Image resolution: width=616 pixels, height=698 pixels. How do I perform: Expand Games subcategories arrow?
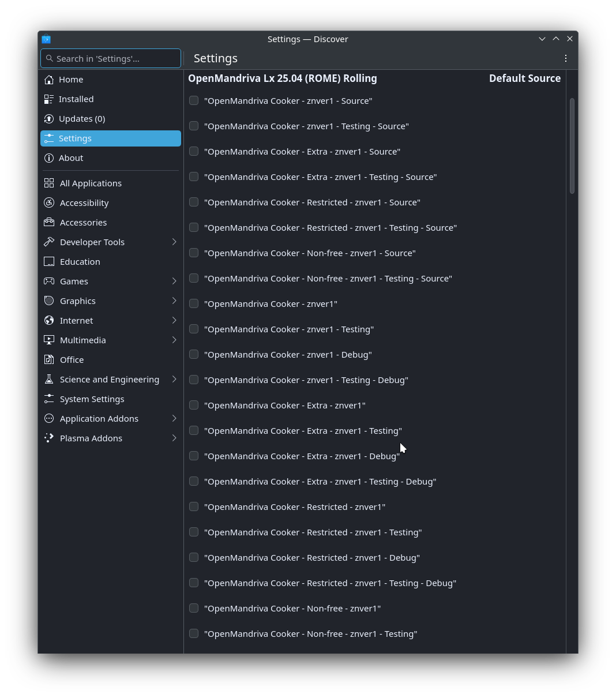point(174,282)
